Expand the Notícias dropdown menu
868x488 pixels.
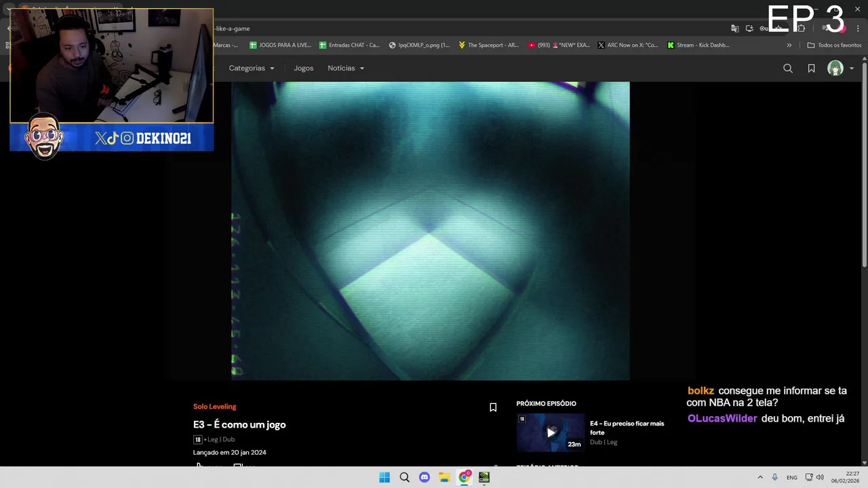click(346, 68)
